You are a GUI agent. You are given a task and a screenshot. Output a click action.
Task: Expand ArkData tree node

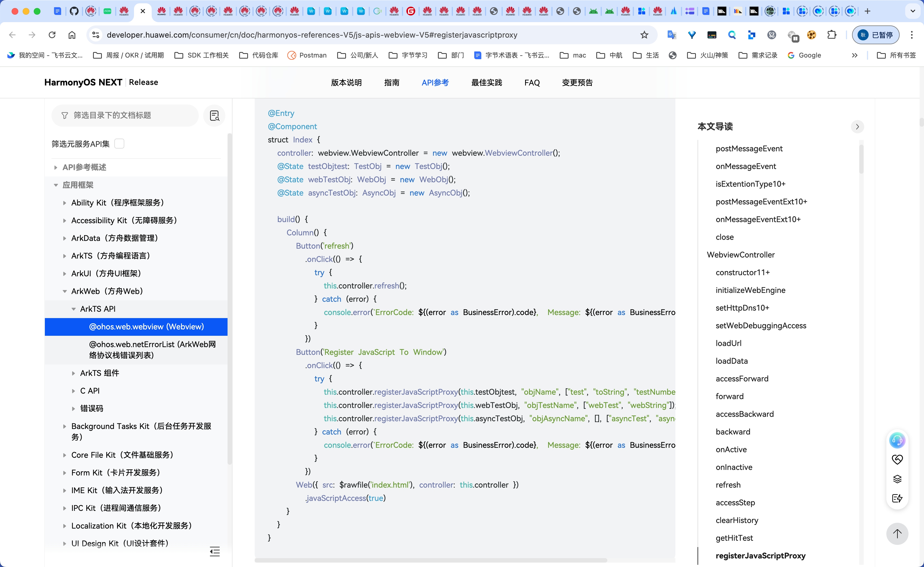point(64,238)
